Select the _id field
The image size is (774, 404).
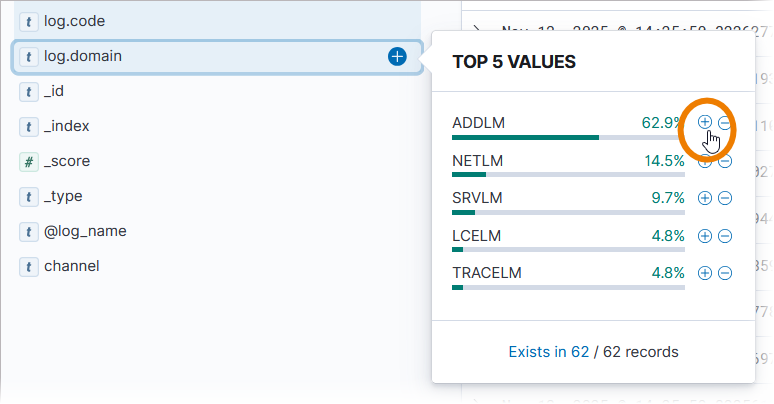coord(54,92)
